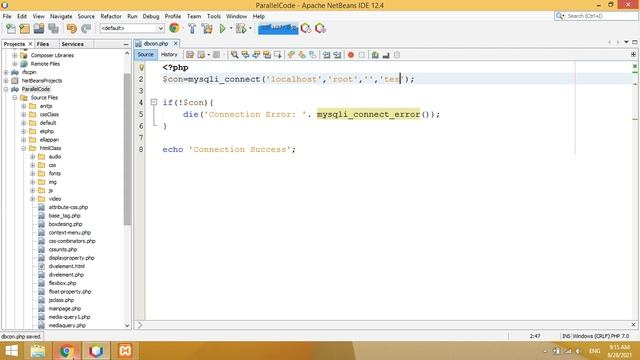
Task: Open the Run Project dropdown arrow
Action: click(x=231, y=29)
